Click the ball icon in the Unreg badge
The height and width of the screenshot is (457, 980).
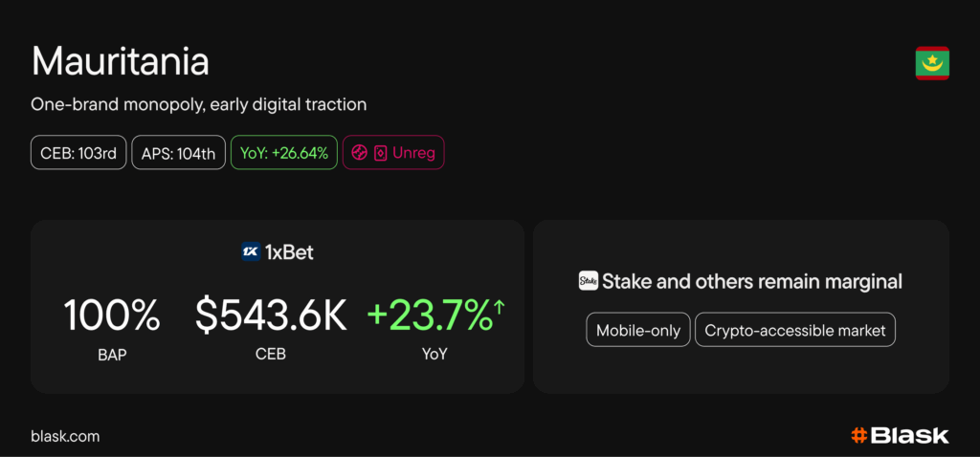(360, 153)
